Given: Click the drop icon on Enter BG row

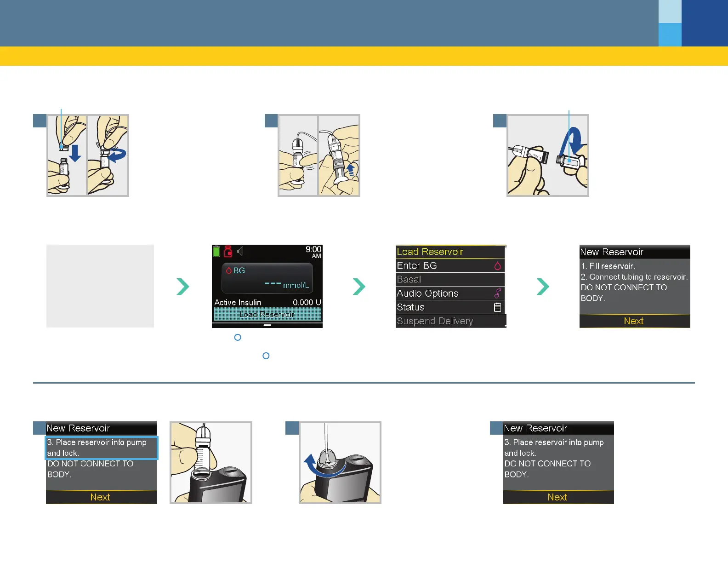Looking at the screenshot, I should point(497,266).
